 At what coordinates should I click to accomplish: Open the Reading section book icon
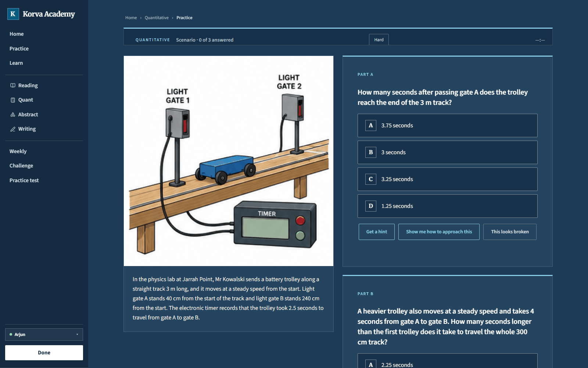13,85
